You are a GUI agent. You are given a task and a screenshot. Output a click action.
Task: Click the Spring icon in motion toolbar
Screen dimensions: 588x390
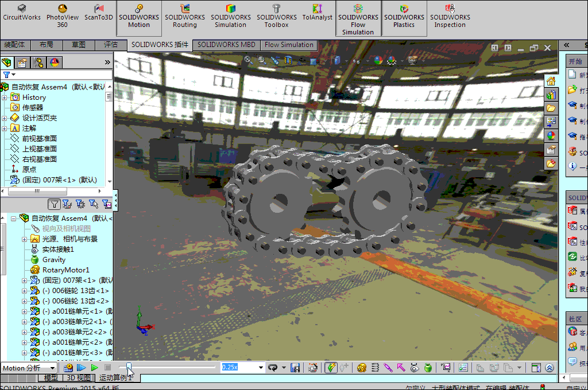[375, 368]
